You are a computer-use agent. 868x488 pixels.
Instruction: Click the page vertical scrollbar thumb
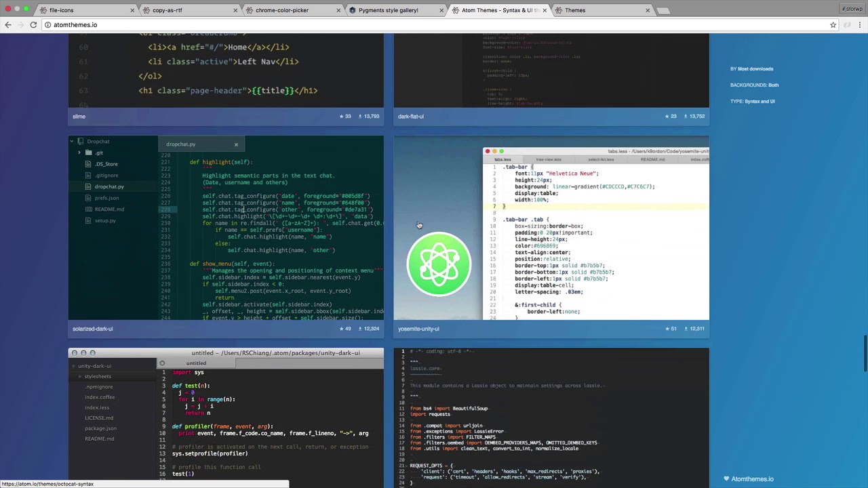coord(865,352)
